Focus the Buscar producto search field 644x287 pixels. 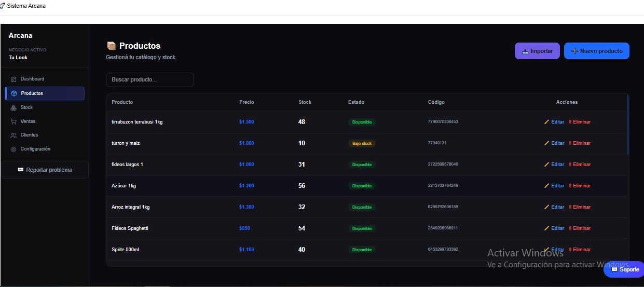point(149,80)
